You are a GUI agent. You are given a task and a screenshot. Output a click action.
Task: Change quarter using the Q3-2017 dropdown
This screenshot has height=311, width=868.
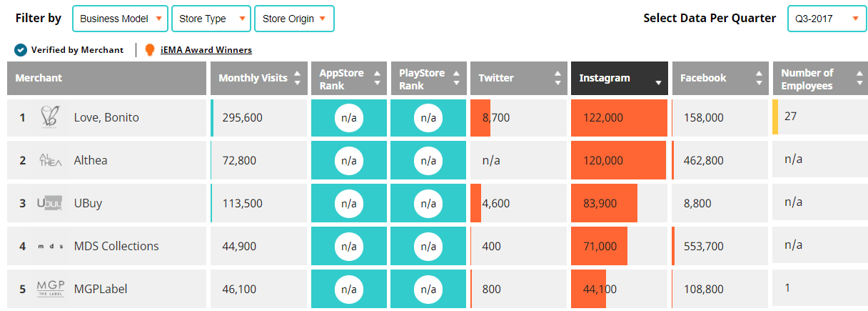tap(827, 19)
